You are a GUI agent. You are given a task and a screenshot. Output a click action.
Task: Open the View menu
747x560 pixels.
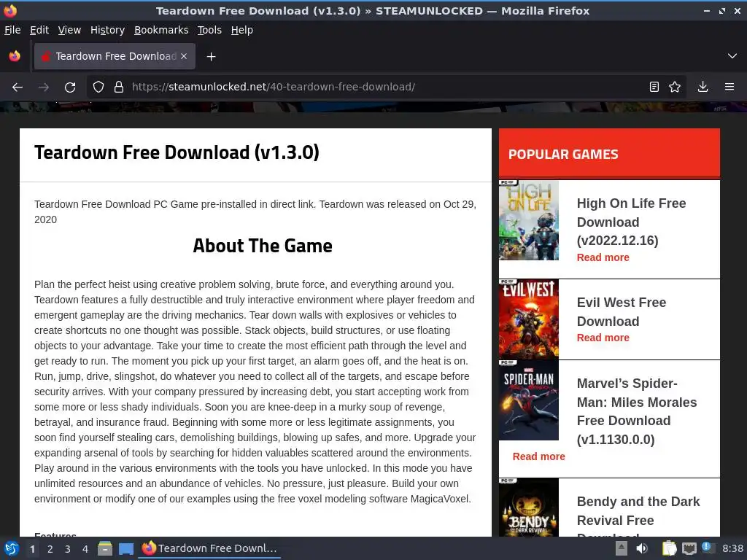pyautogui.click(x=69, y=30)
